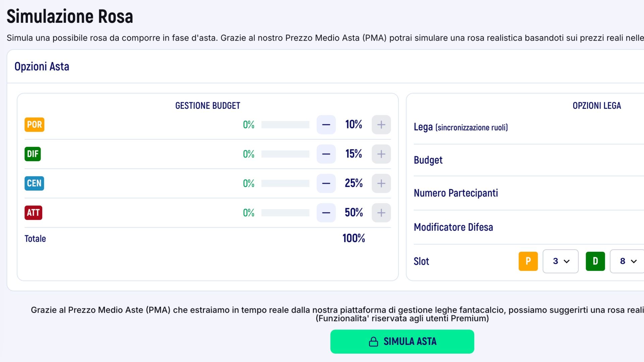Click the POR budget progress bar
Viewport: 644px width, 362px height.
click(285, 125)
